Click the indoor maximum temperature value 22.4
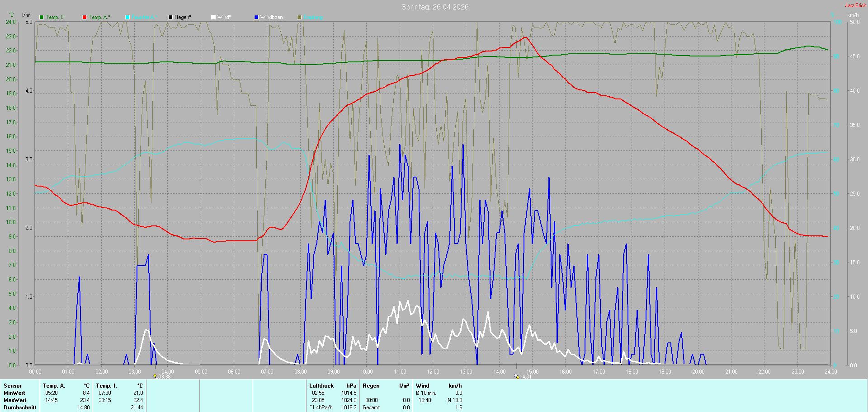This screenshot has width=868, height=412. click(x=138, y=400)
